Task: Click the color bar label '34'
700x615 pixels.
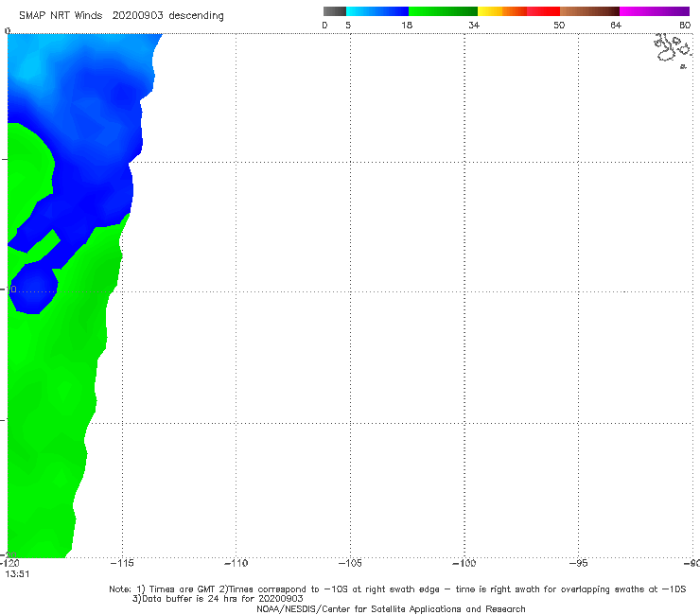Action: pos(474,26)
